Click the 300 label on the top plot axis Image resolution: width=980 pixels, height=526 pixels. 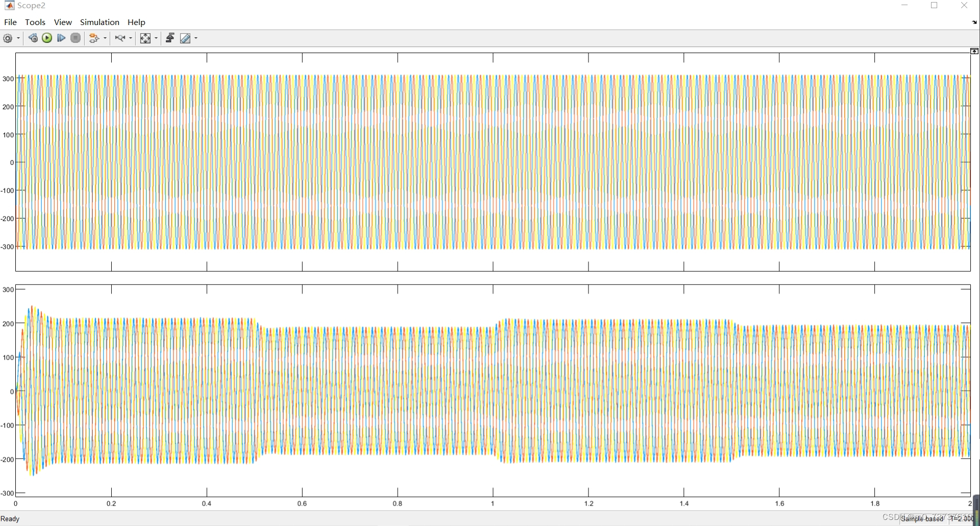tap(8, 79)
